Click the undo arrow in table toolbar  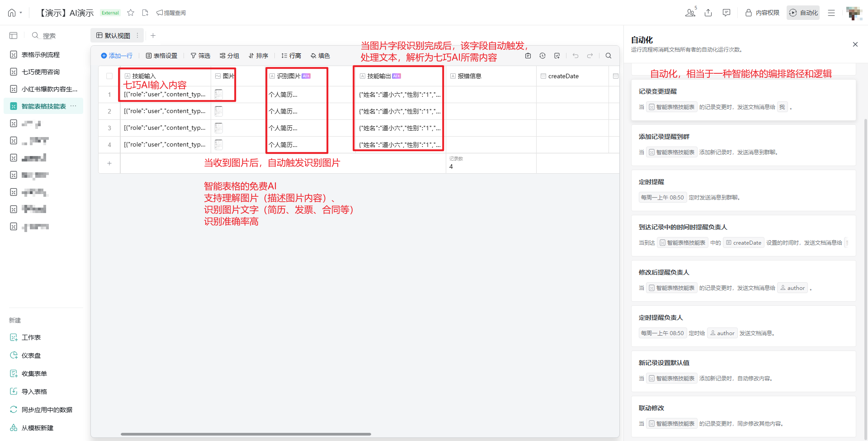point(576,56)
